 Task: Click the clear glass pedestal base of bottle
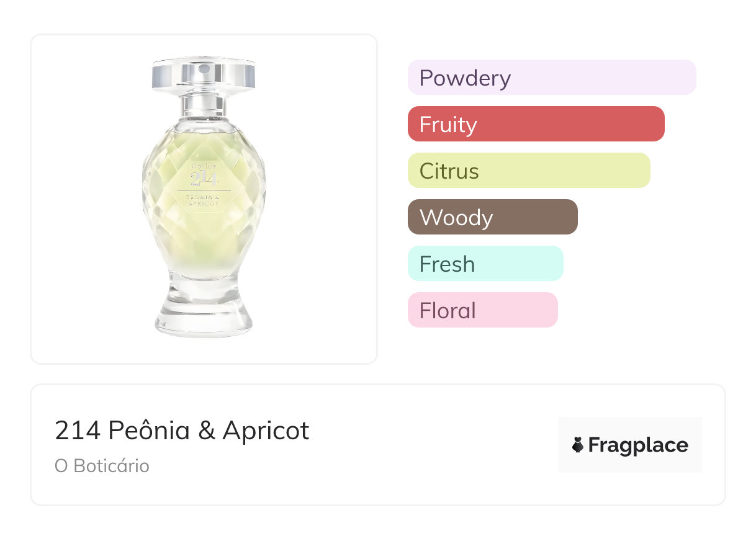click(204, 318)
